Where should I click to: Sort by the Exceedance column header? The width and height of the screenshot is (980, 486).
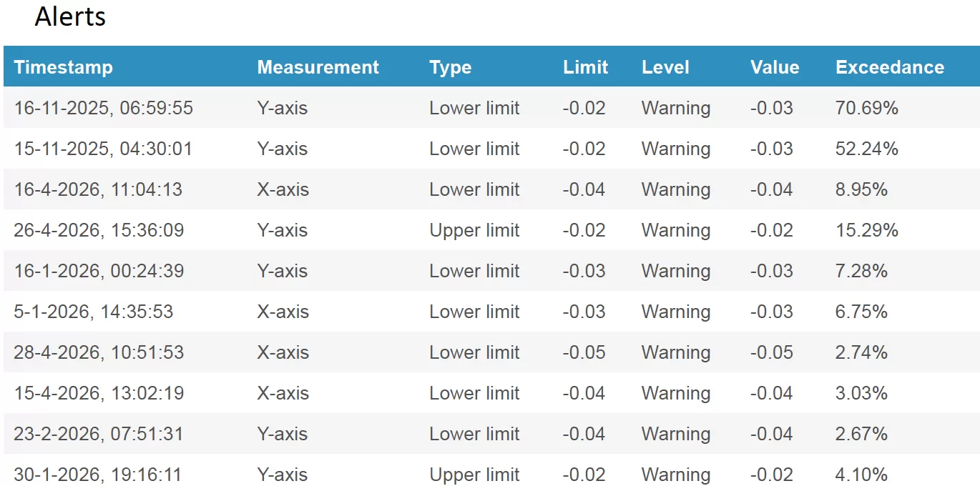(x=890, y=67)
